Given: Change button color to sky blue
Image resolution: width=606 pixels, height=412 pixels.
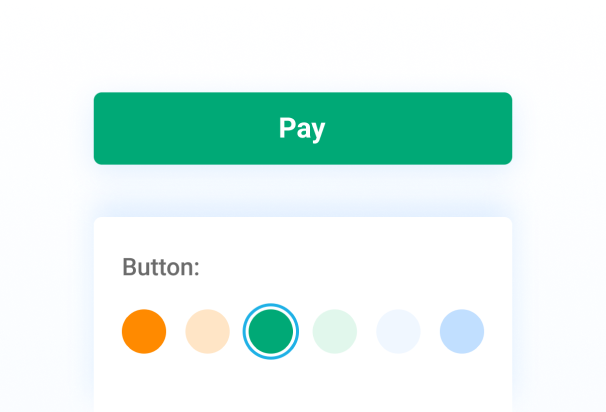Looking at the screenshot, I should pos(462,331).
